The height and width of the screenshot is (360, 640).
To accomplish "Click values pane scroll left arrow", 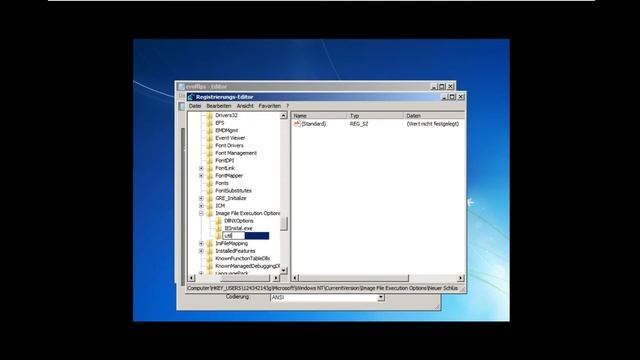I will (295, 278).
